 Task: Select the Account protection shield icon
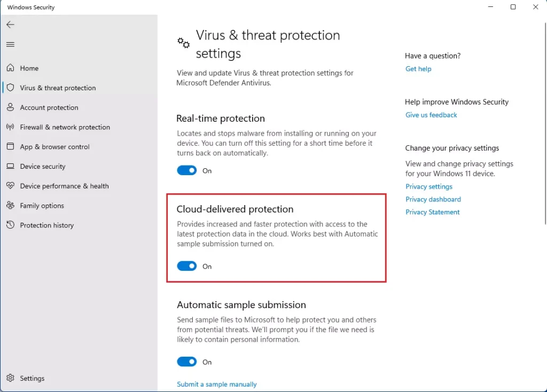(x=11, y=107)
